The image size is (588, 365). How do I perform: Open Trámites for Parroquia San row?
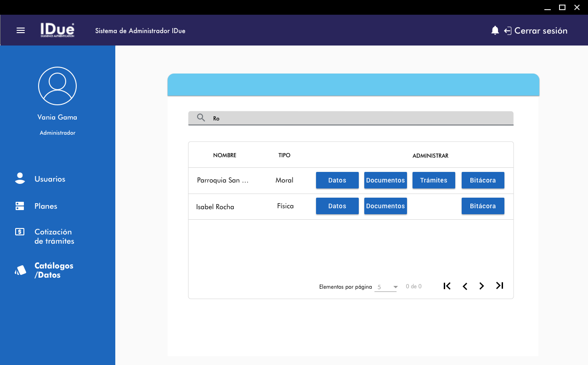pos(434,180)
